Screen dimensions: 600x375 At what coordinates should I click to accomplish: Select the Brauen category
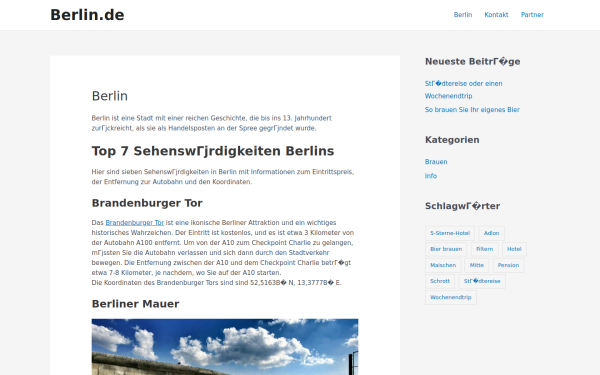[436, 162]
